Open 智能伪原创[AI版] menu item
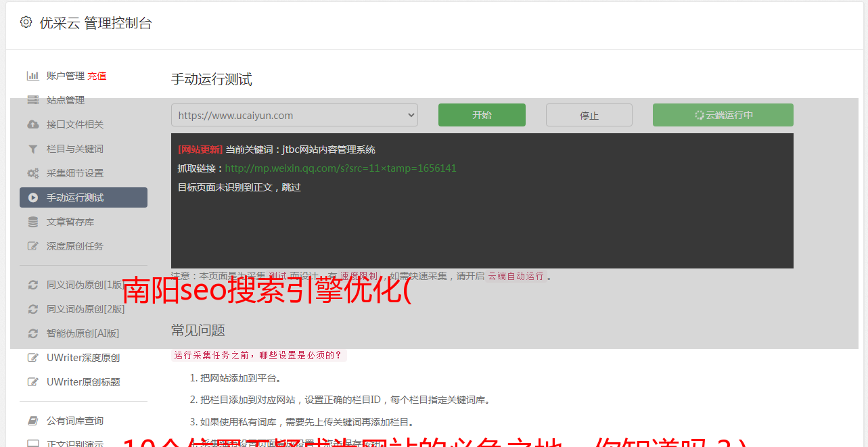 (83, 333)
